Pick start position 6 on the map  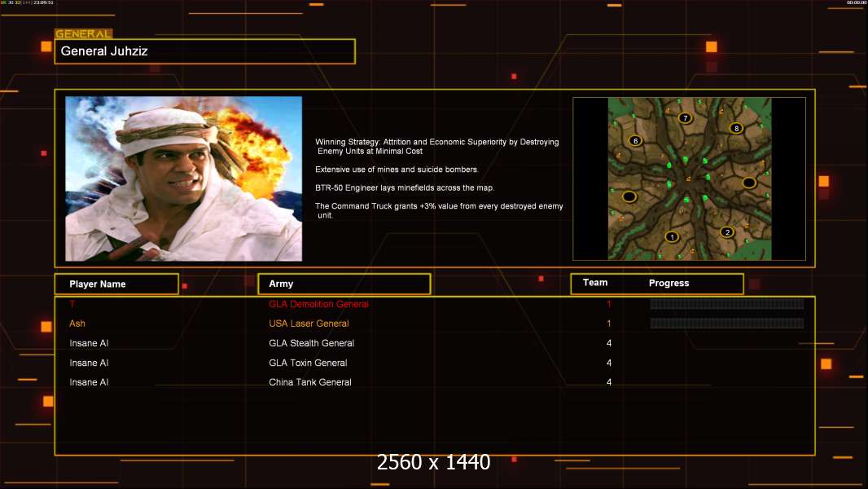click(635, 140)
